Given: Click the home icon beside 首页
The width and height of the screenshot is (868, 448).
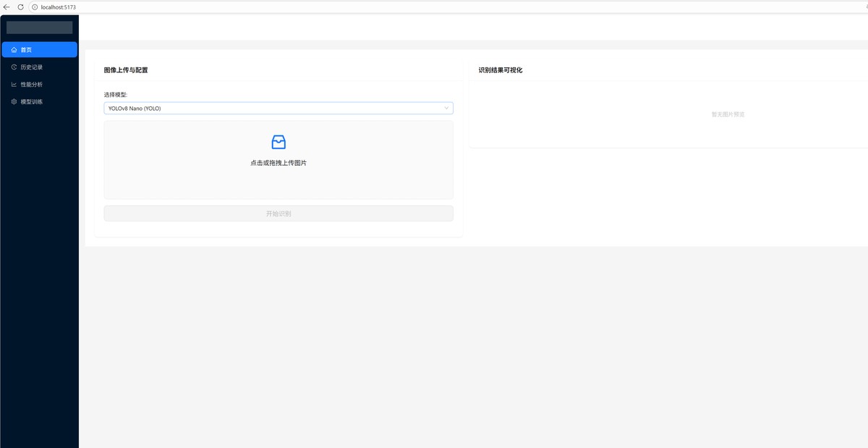Looking at the screenshot, I should 14,50.
